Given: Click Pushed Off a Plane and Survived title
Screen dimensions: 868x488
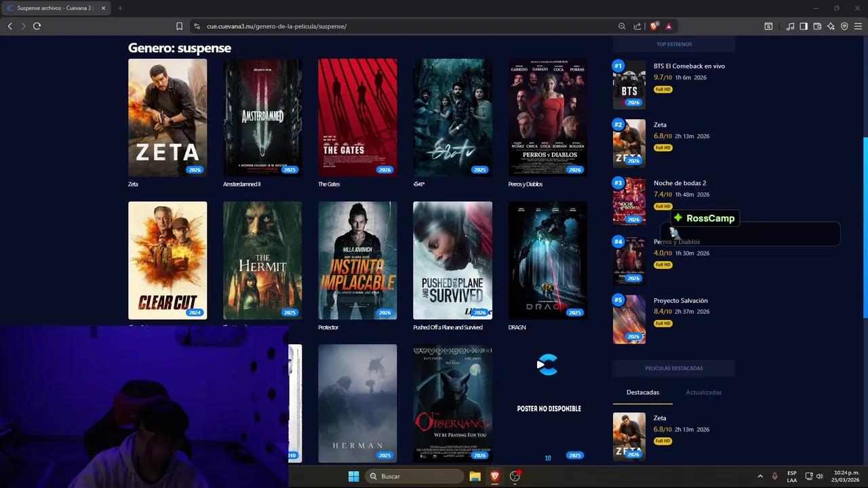Looking at the screenshot, I should [x=448, y=327].
